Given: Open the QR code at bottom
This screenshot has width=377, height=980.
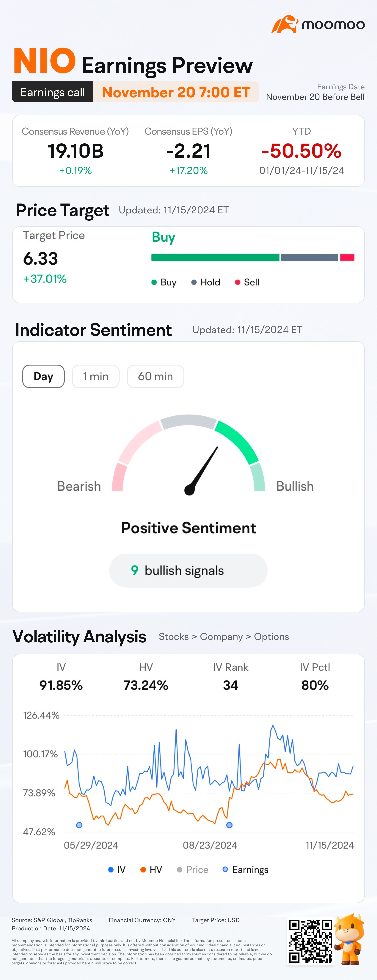Looking at the screenshot, I should (310, 941).
